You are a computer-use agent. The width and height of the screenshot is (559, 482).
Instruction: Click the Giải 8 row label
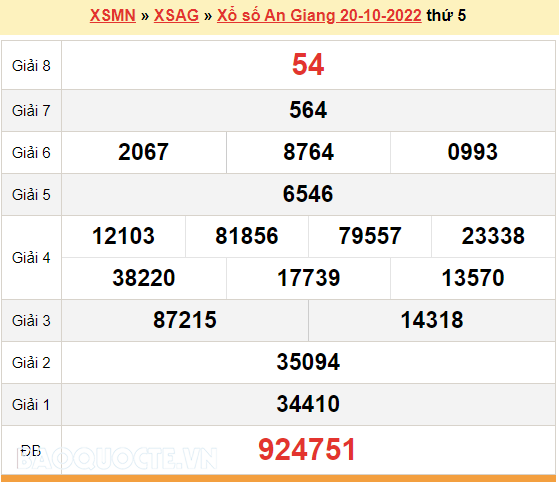pos(31,66)
